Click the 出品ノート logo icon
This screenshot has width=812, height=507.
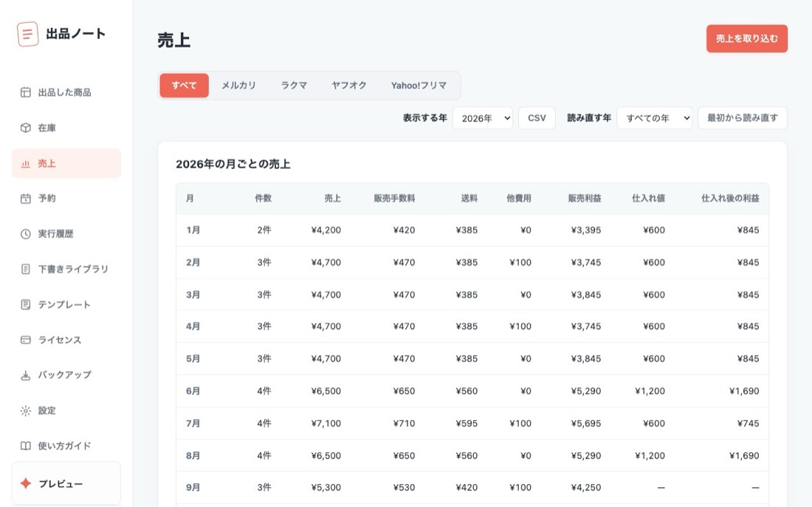[x=27, y=34]
